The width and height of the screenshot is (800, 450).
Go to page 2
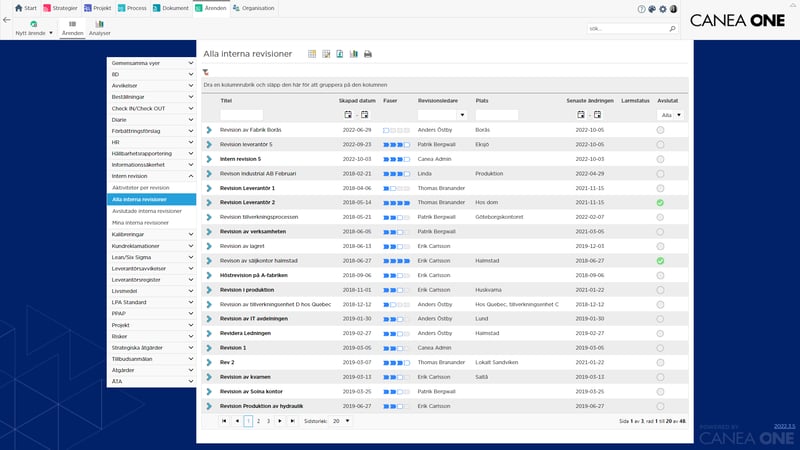coord(259,421)
